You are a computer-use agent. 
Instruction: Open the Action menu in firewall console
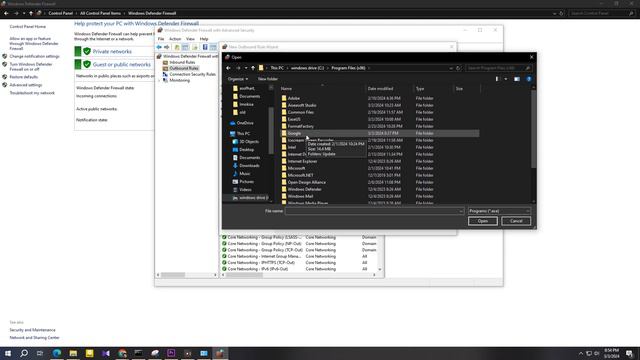tap(175, 39)
